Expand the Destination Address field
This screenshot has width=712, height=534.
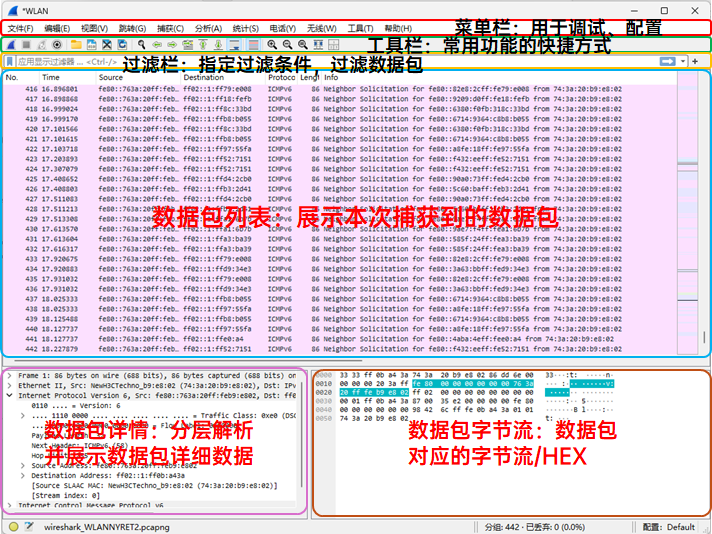[23, 475]
